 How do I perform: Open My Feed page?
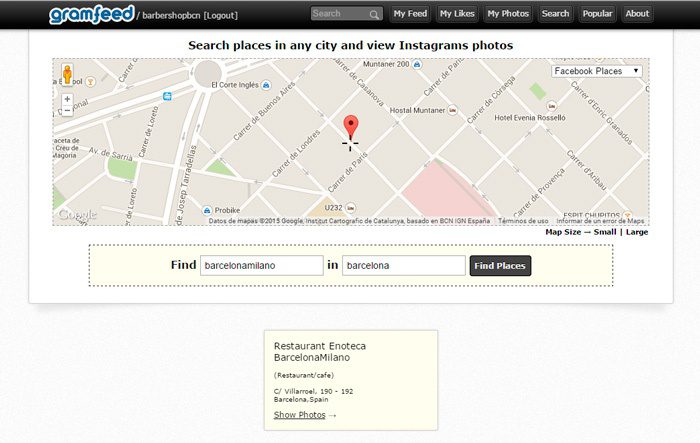(x=410, y=14)
